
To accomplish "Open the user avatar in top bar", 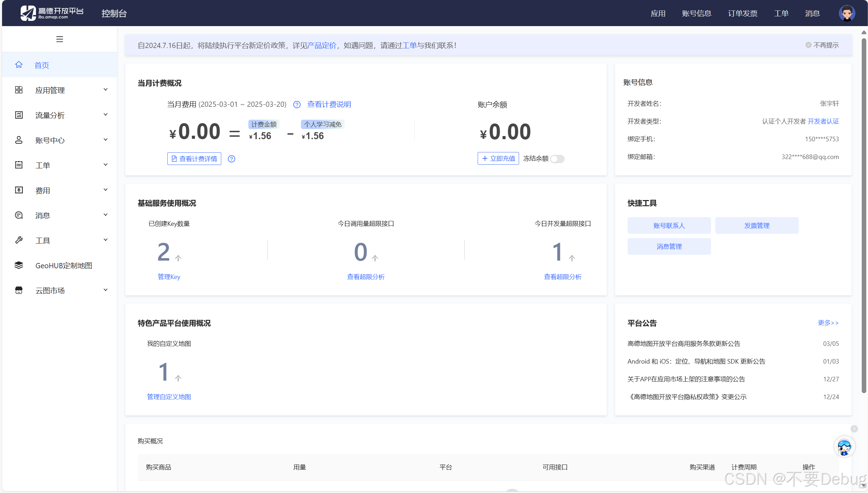I will coord(847,13).
